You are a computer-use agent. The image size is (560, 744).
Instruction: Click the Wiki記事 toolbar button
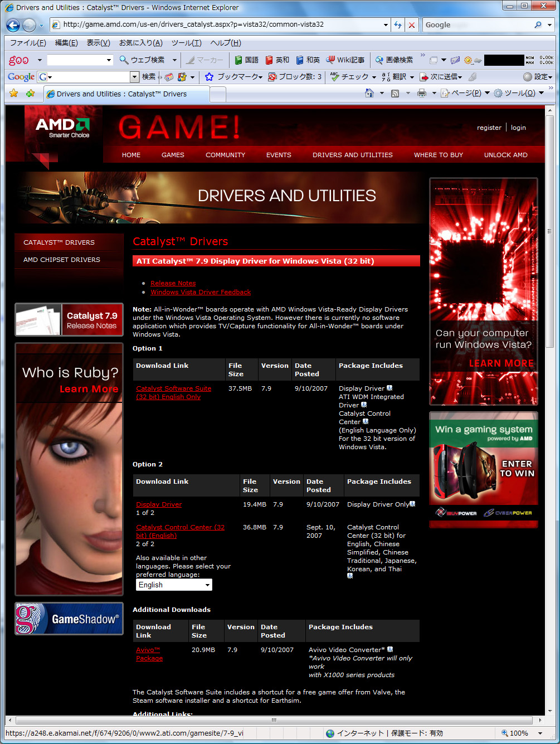[345, 60]
